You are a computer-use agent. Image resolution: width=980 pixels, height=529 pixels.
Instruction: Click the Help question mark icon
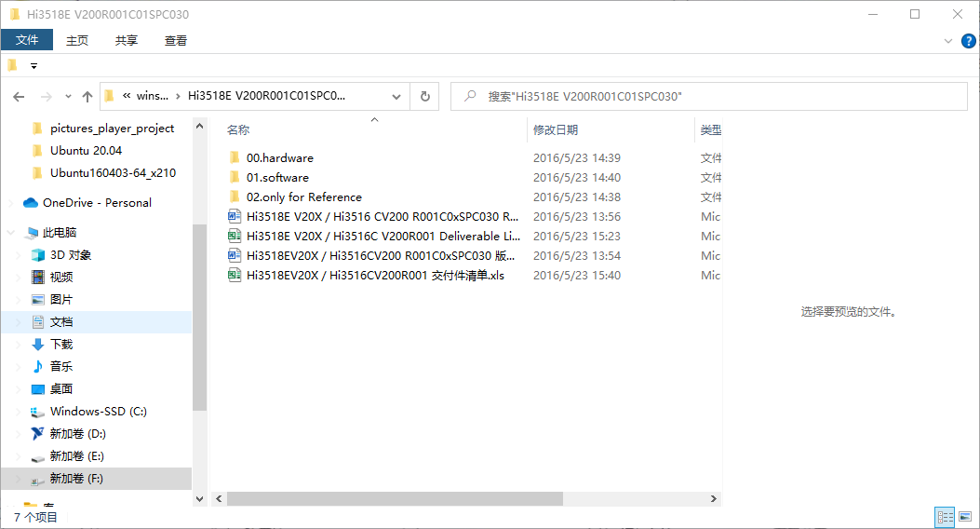[968, 41]
